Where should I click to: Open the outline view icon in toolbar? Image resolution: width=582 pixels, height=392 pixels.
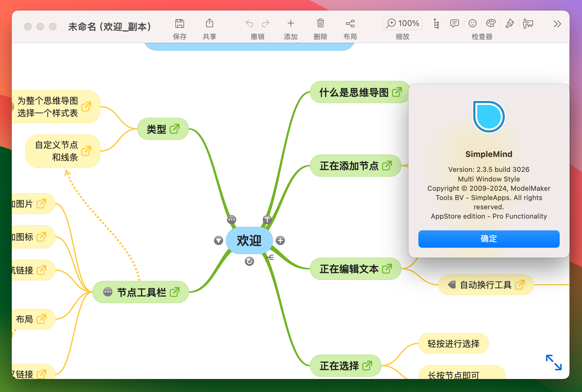[x=437, y=24]
